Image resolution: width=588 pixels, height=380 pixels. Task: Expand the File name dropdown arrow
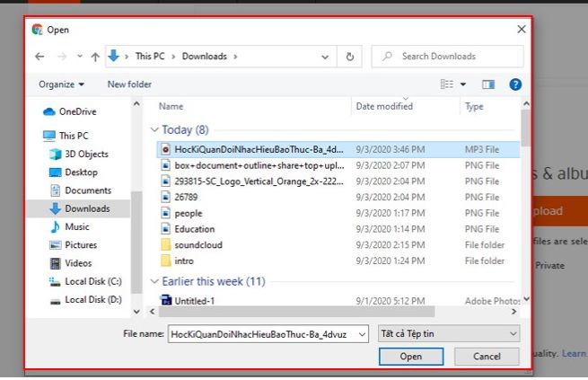363,334
